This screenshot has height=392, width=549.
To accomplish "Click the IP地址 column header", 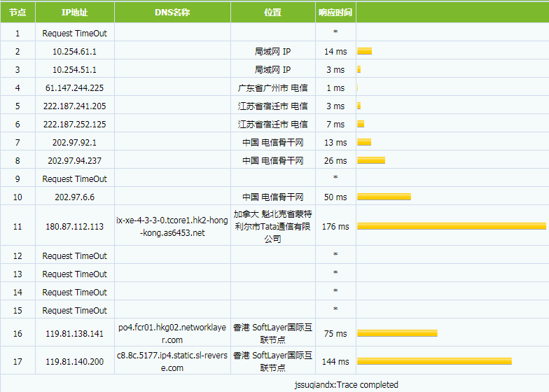I will coord(74,13).
